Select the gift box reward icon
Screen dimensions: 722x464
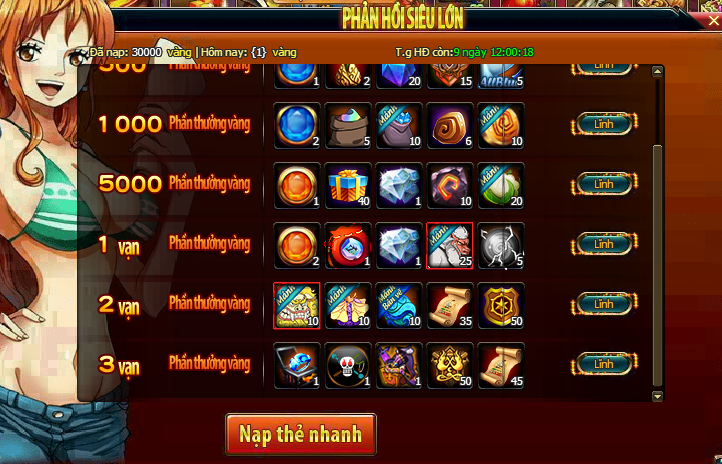(348, 186)
